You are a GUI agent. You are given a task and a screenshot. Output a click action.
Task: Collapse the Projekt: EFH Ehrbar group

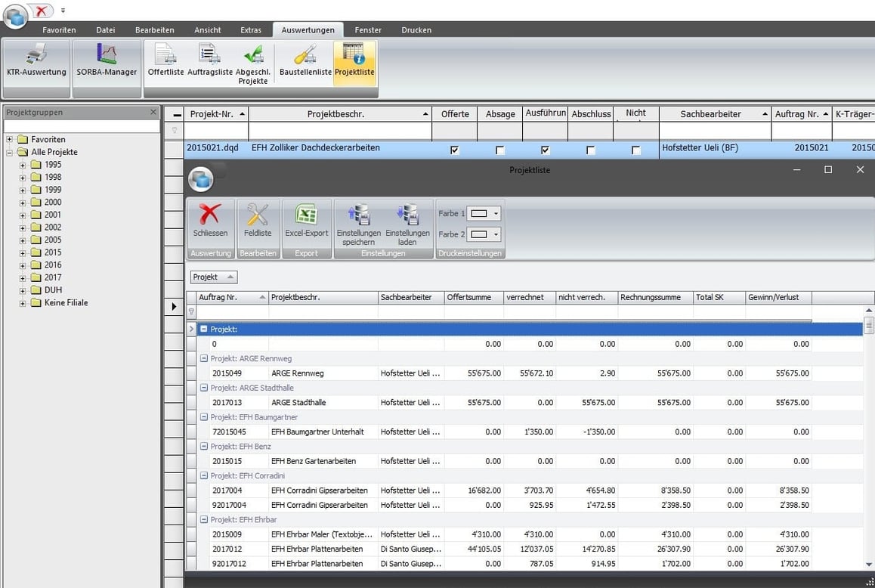(204, 520)
